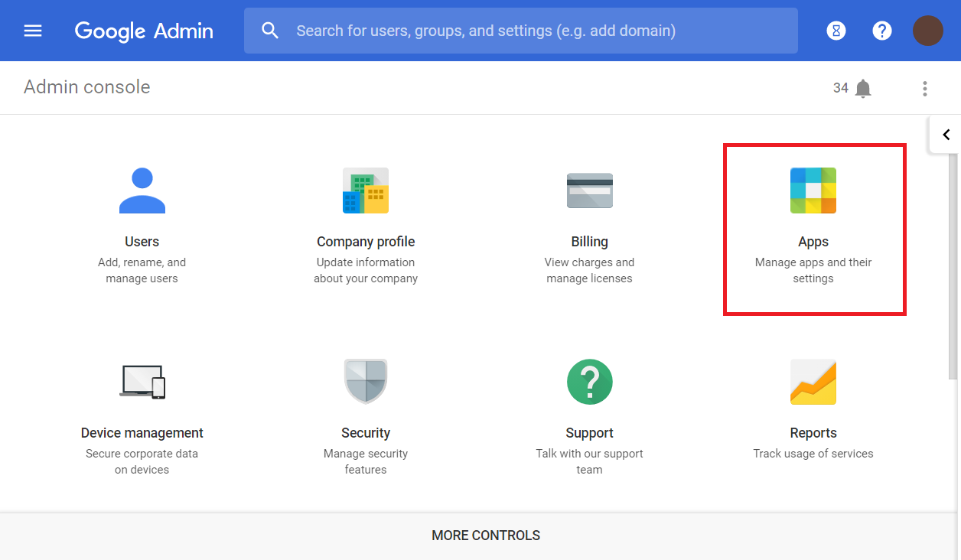Click the Security title
Viewport: 961px width, 560px height.
366,433
